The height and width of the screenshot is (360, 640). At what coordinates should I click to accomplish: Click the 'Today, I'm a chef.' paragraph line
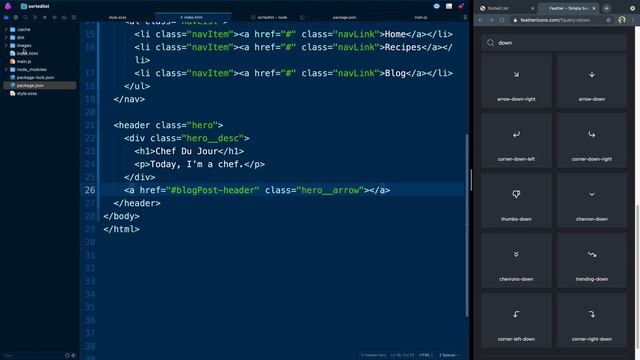[x=200, y=164]
